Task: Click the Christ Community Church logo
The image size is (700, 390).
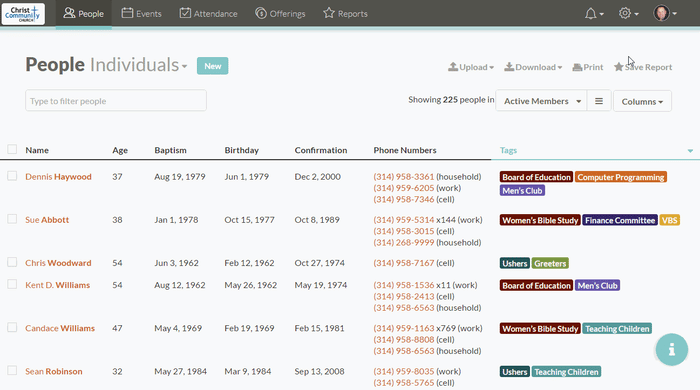Action: pos(23,14)
